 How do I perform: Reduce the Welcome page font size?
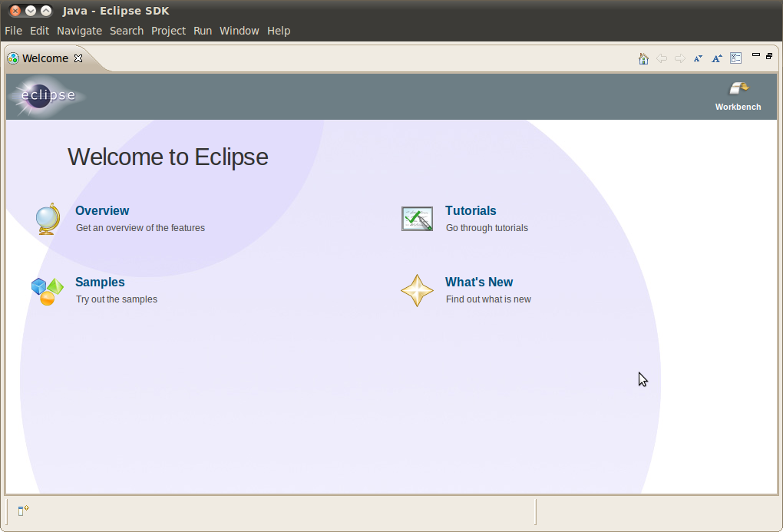698,58
